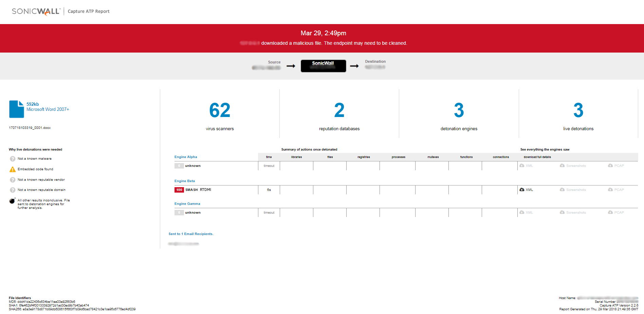Click the question icon beside Not a known reputable domain

pos(13,190)
